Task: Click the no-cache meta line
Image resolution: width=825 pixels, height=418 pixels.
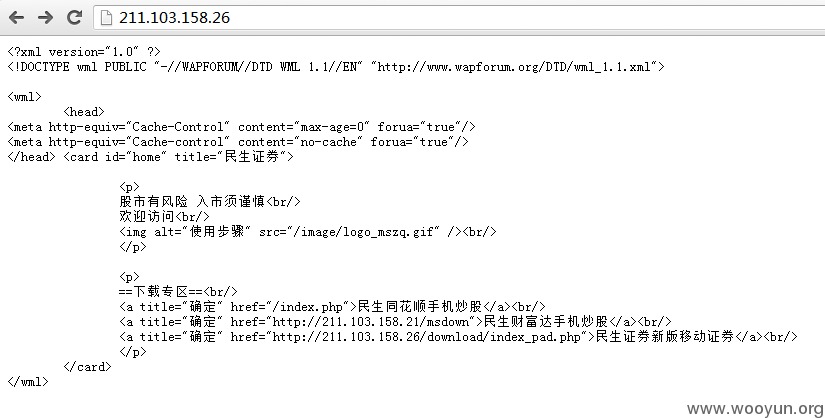Action: coord(238,142)
